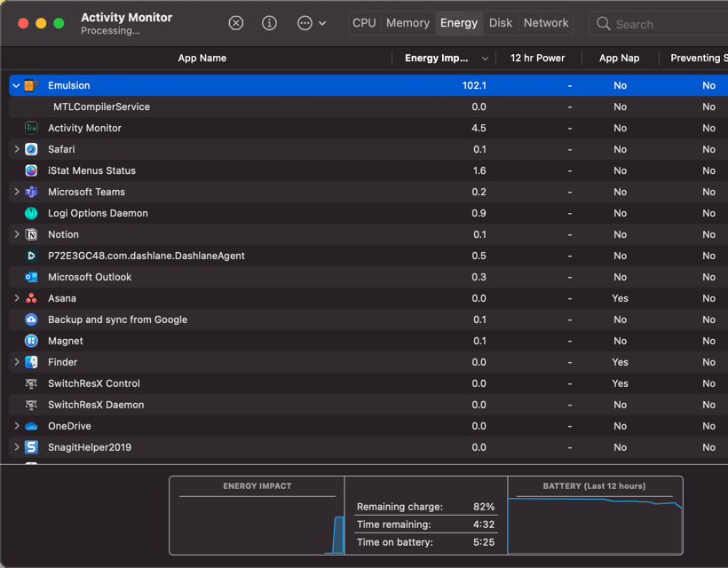
Task: Click the SnagitHelper2019 icon
Action: [31, 447]
